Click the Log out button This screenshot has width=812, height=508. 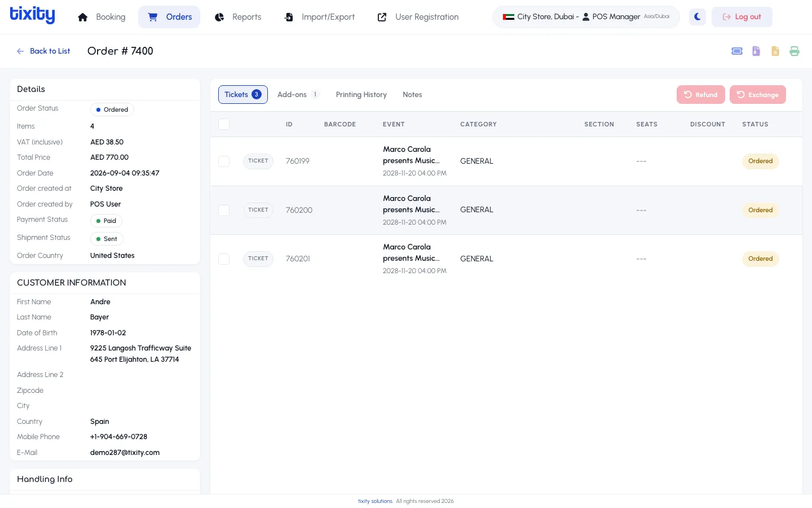pyautogui.click(x=742, y=17)
